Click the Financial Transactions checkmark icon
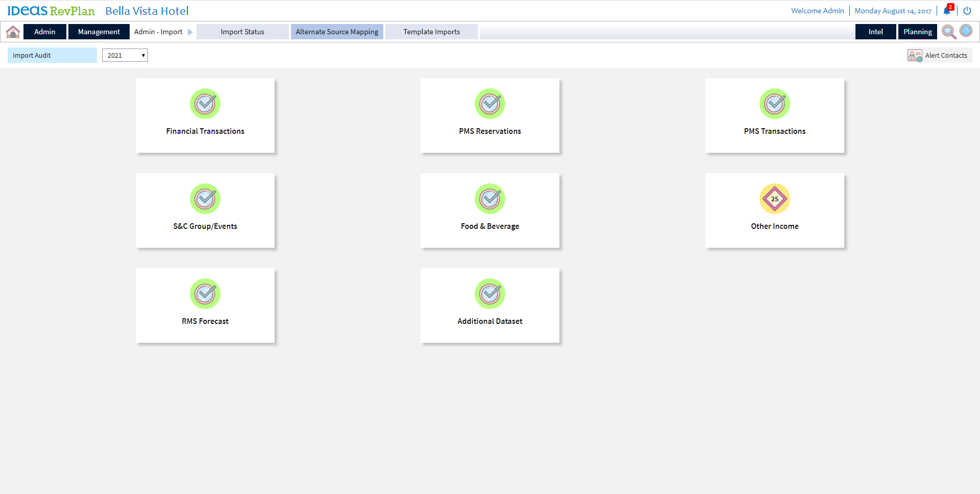This screenshot has width=980, height=494. coord(205,104)
